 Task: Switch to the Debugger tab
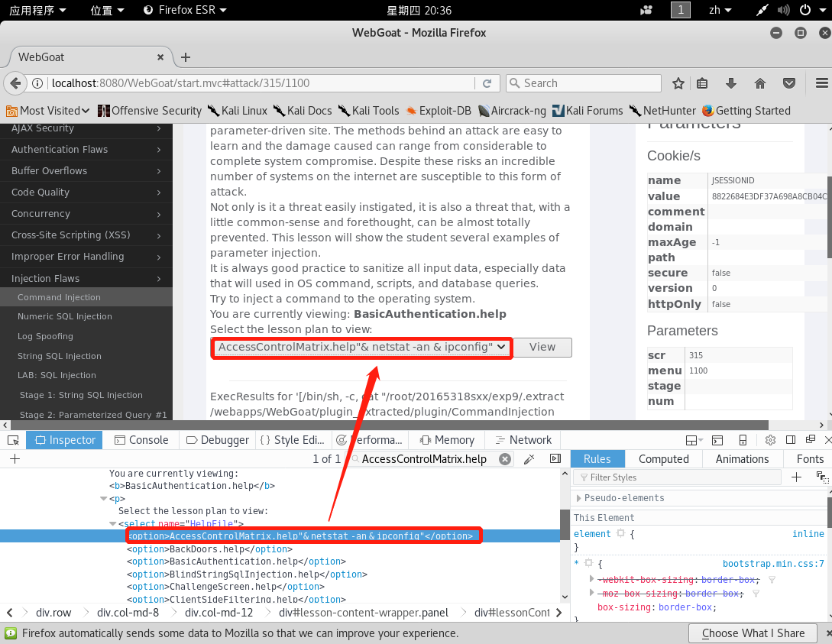coord(218,440)
